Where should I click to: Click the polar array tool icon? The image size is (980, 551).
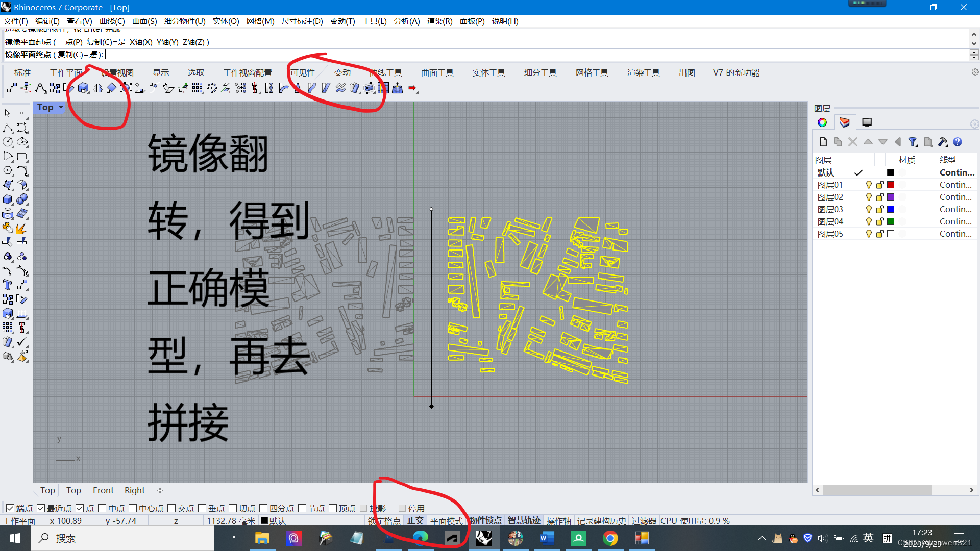pos(211,89)
